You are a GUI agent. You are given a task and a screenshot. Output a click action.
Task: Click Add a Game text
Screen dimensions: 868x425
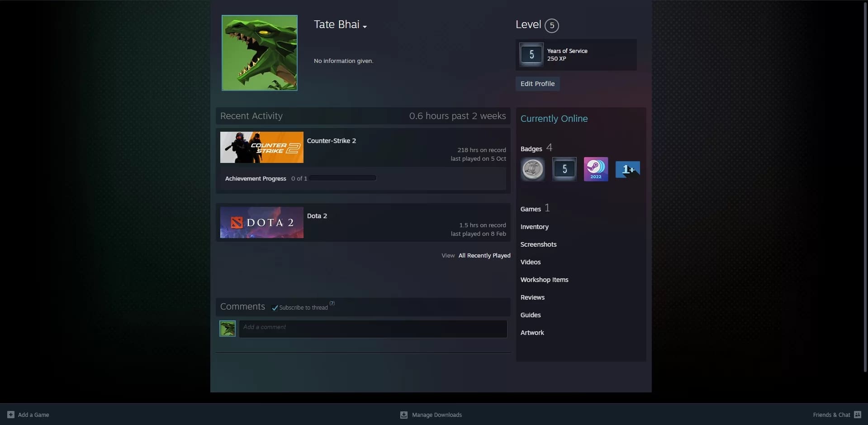tap(33, 415)
